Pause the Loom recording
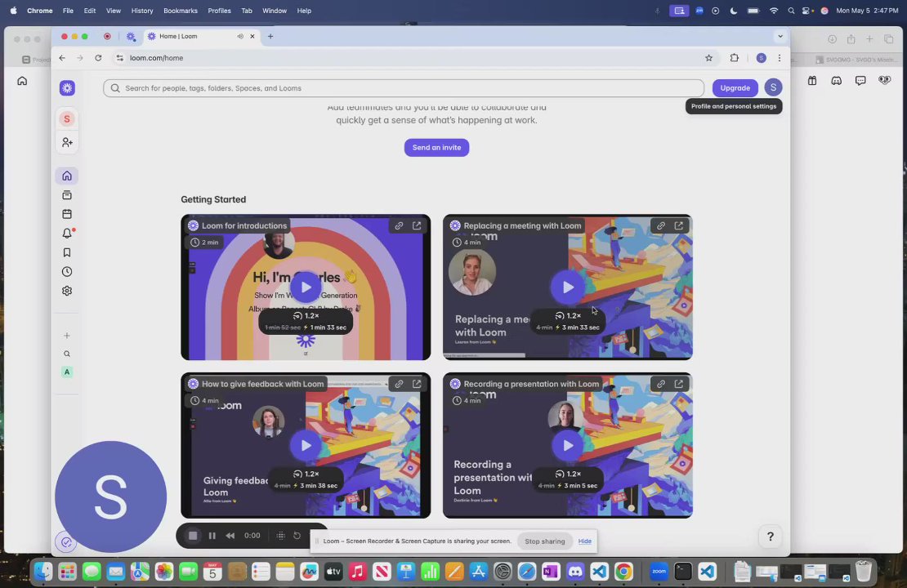Screen dimensions: 907x588 pyautogui.click(x=212, y=536)
